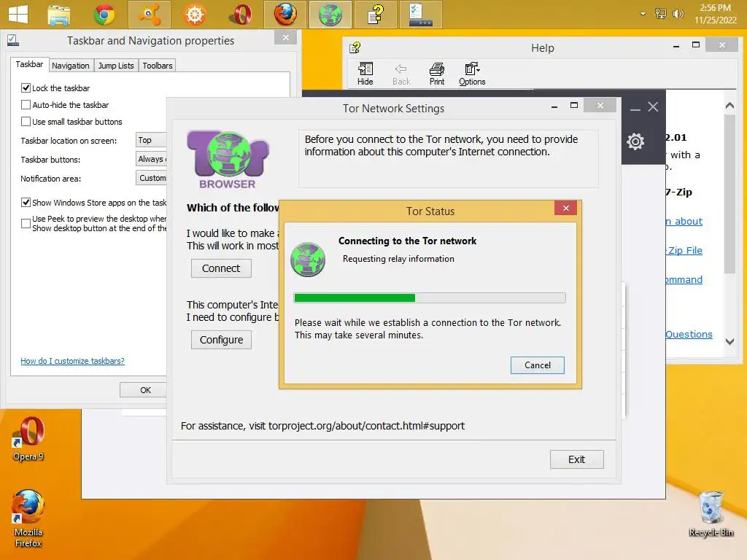Open the Questions link in Help
The width and height of the screenshot is (747, 560).
(x=689, y=334)
